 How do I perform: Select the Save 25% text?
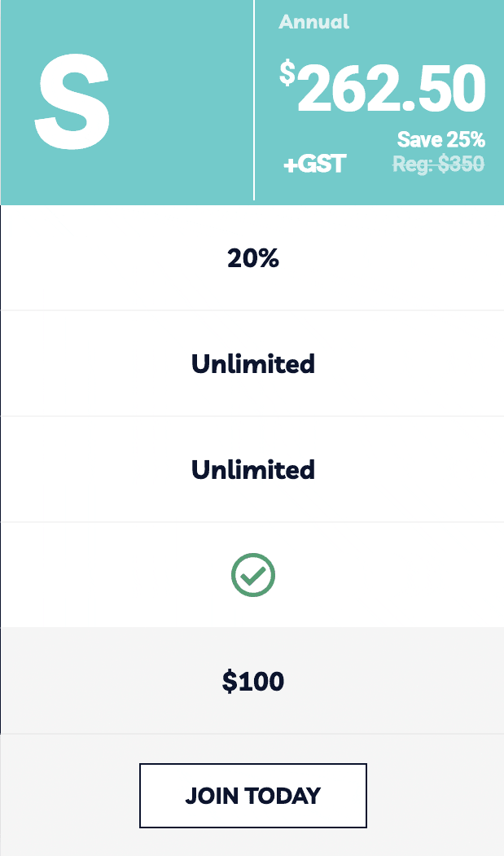coord(440,139)
